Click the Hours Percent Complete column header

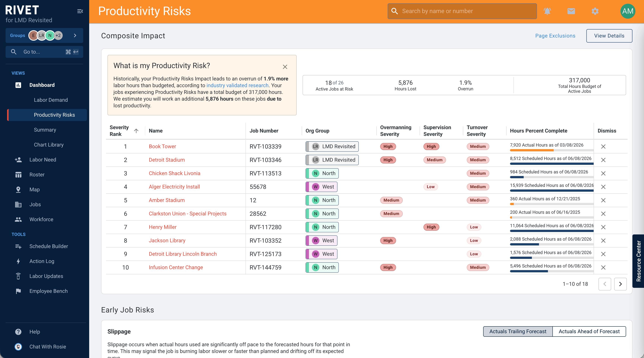pyautogui.click(x=538, y=131)
